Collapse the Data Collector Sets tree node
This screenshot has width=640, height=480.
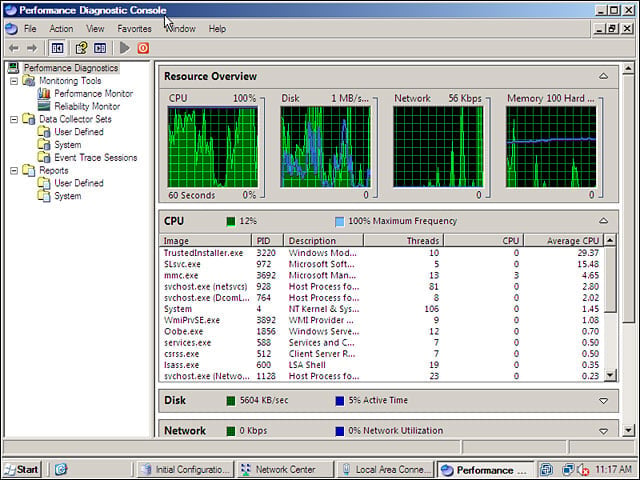[x=14, y=119]
